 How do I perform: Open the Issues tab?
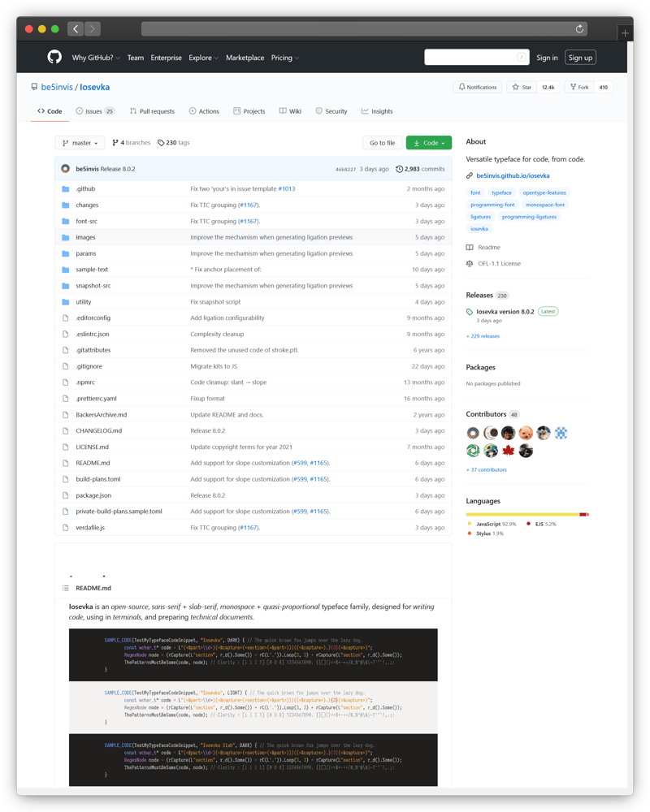[x=95, y=111]
